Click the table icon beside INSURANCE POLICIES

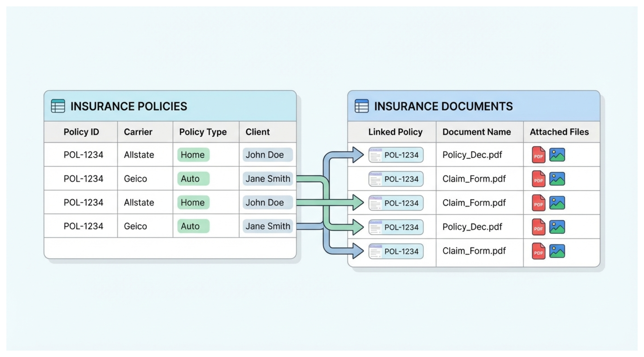click(58, 106)
